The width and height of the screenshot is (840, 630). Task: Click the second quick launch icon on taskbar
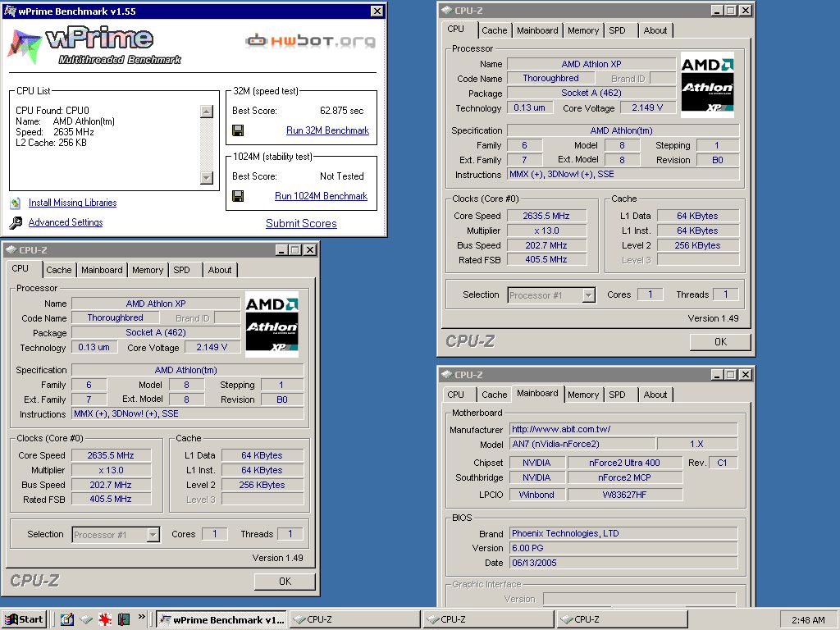coord(85,619)
